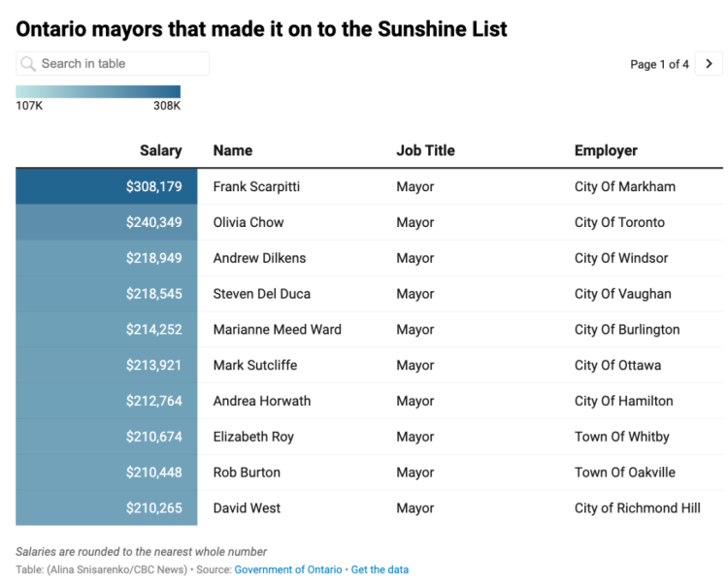This screenshot has height=586, width=728.
Task: Sort by the Job Title column header
Action: 425,150
